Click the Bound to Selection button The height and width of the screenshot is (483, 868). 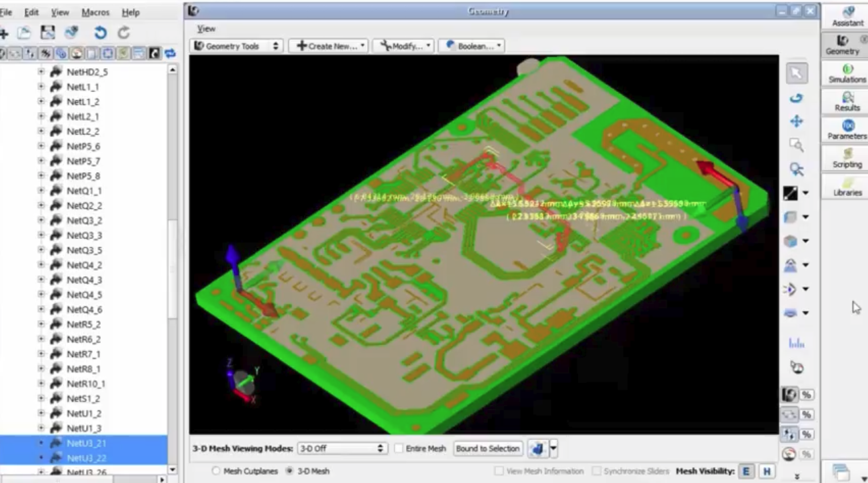point(487,448)
